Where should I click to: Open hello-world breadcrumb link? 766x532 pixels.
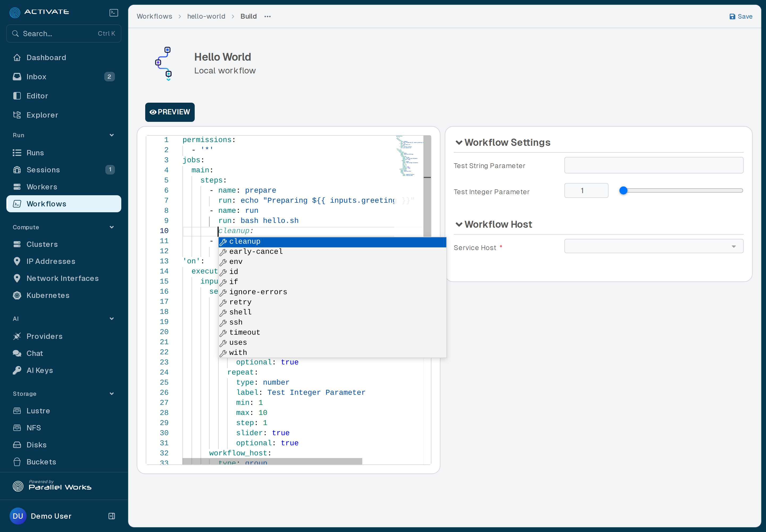[206, 16]
